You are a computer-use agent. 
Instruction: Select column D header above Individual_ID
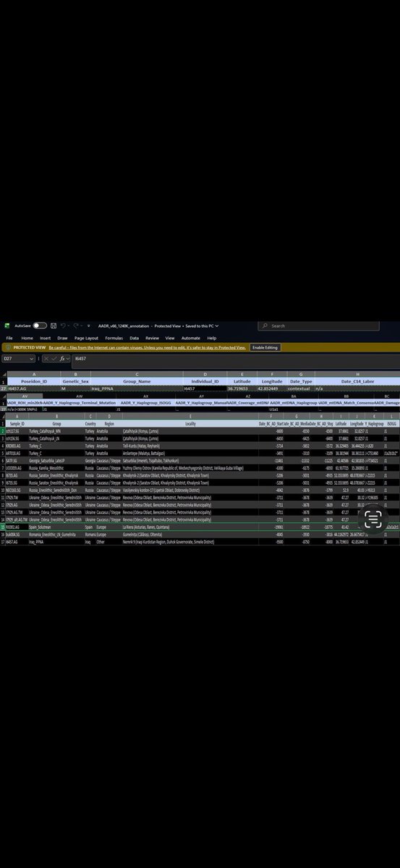click(x=205, y=373)
